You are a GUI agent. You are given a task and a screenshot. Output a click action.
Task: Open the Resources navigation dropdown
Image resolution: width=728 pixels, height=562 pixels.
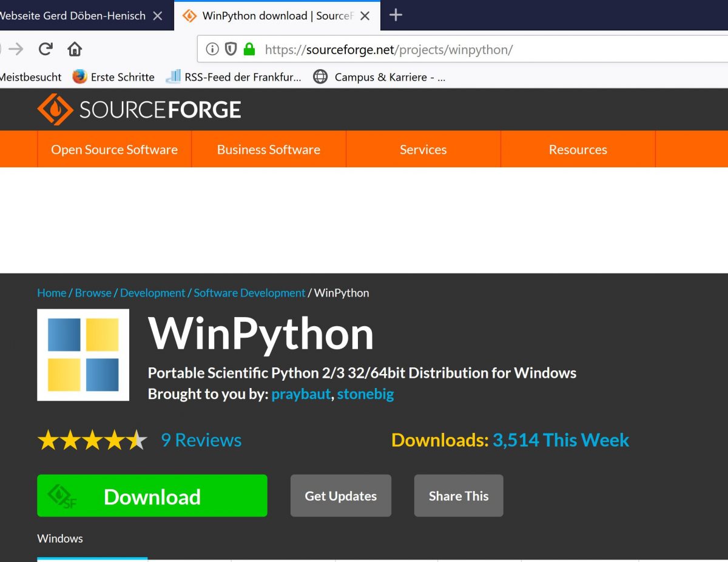point(578,149)
